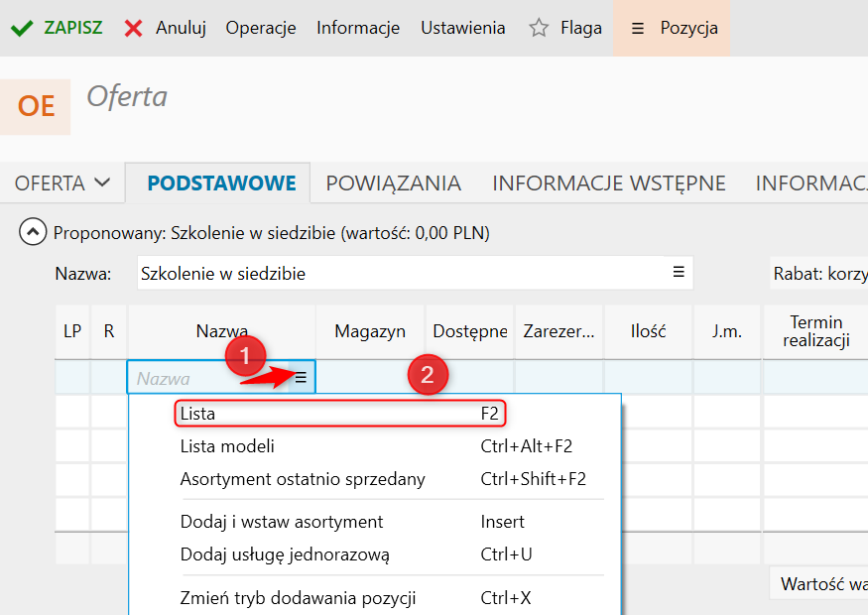Click the Oferta title text

point(127,97)
